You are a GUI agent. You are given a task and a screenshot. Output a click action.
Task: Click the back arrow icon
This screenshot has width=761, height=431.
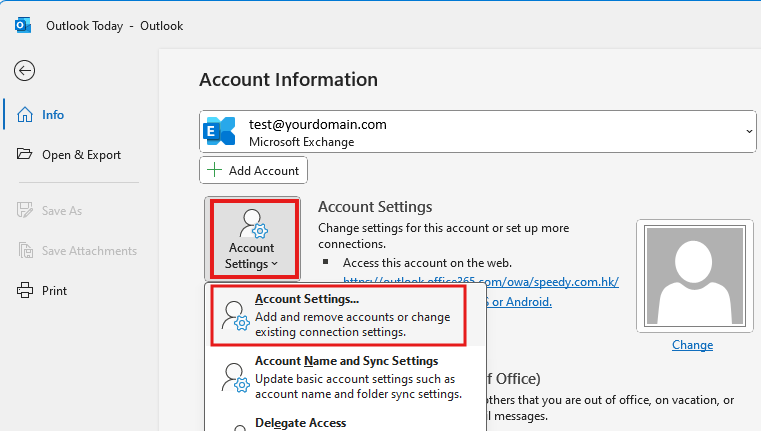pos(24,70)
